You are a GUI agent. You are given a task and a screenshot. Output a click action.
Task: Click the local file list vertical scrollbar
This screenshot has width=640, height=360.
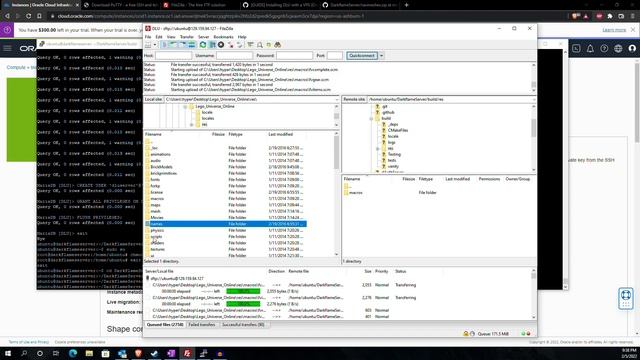(x=336, y=194)
